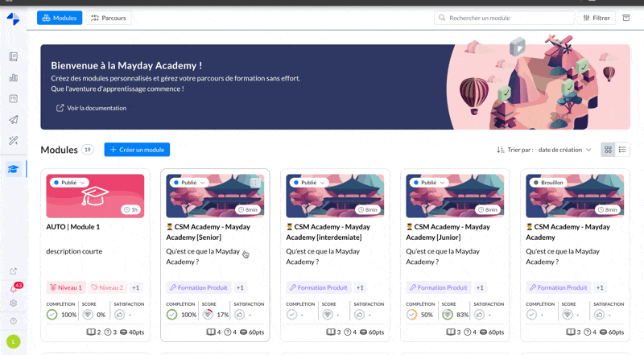Screen dimensions: 644x355
Task: Open the analytics bar chart sidebar icon
Action: tap(13, 77)
